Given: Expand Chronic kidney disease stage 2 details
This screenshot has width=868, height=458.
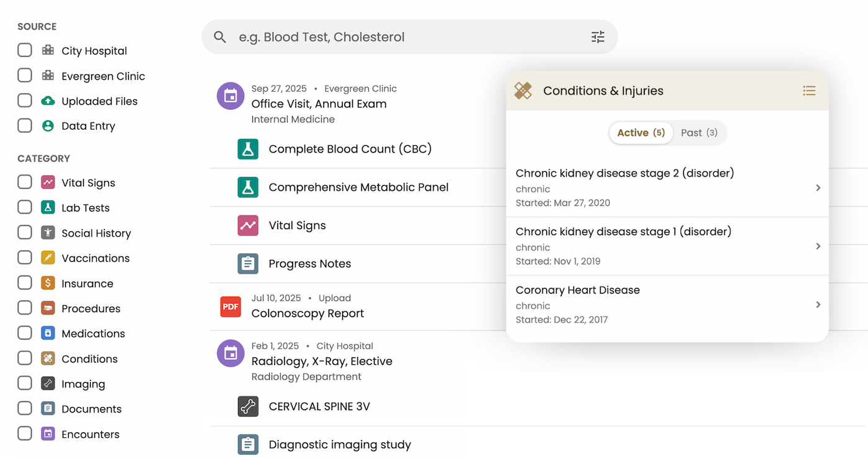Looking at the screenshot, I should tap(818, 187).
